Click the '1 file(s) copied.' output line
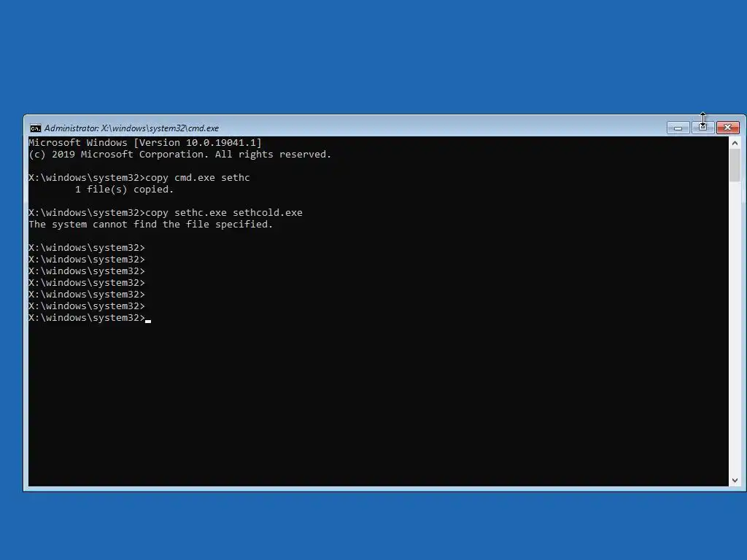The height and width of the screenshot is (560, 747). 124,190
